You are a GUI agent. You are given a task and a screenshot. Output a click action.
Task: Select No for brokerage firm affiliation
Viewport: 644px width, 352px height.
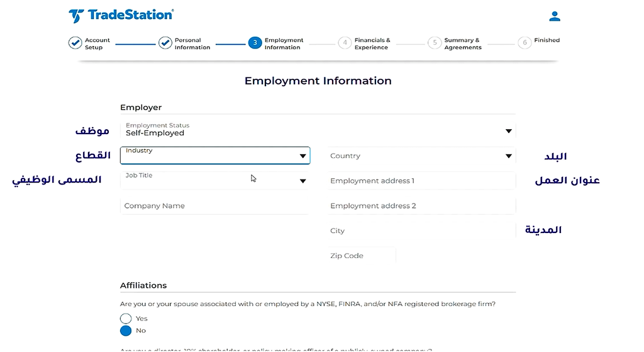(126, 331)
